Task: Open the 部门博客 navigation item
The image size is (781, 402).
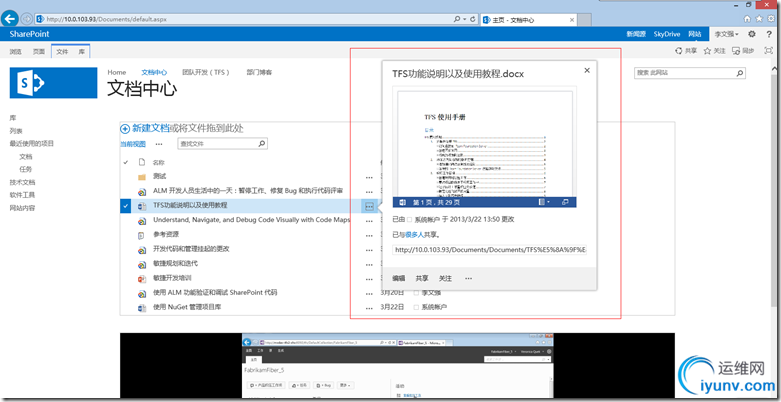Action: tap(259, 72)
